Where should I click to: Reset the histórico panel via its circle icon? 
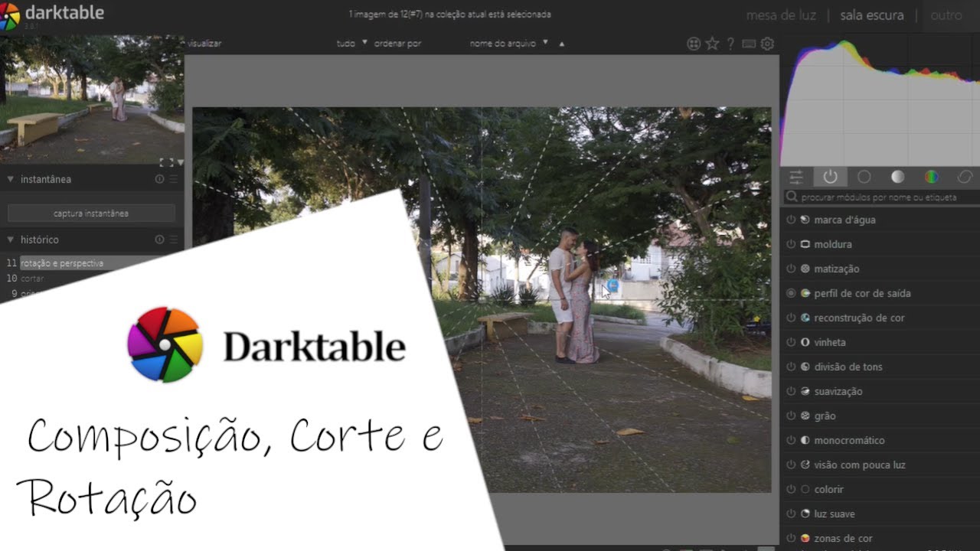coord(159,240)
